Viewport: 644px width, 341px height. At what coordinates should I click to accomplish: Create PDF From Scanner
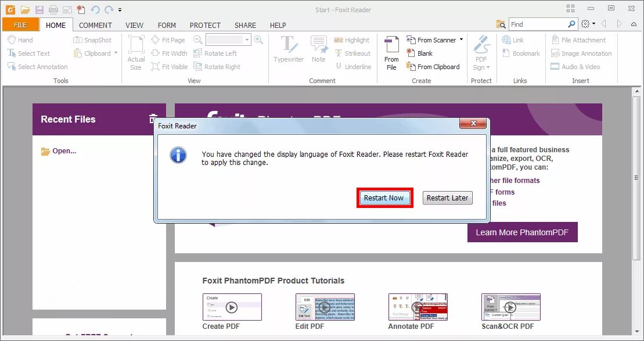click(431, 40)
